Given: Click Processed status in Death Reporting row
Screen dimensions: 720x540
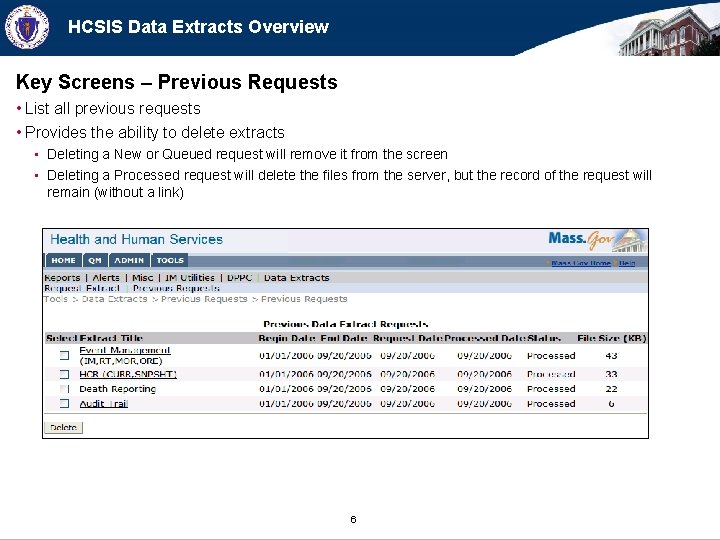Looking at the screenshot, I should 551,389.
